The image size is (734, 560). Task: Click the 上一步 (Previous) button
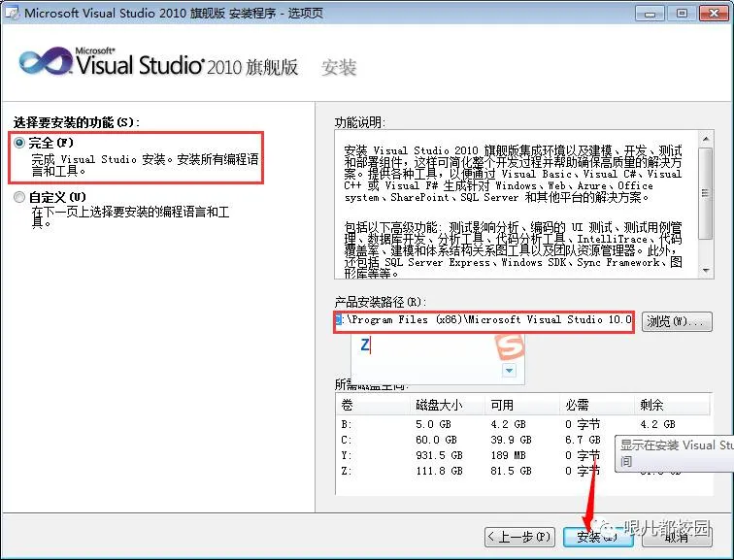pyautogui.click(x=519, y=536)
